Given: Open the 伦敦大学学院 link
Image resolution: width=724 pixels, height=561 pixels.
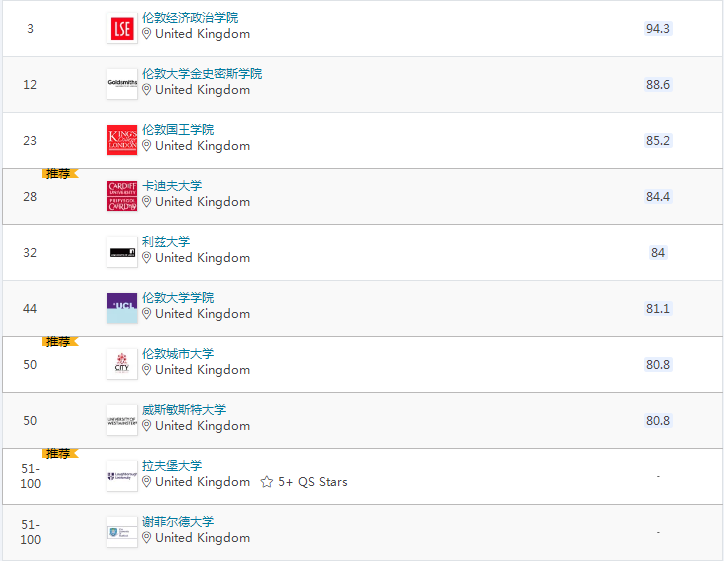Looking at the screenshot, I should pos(178,298).
